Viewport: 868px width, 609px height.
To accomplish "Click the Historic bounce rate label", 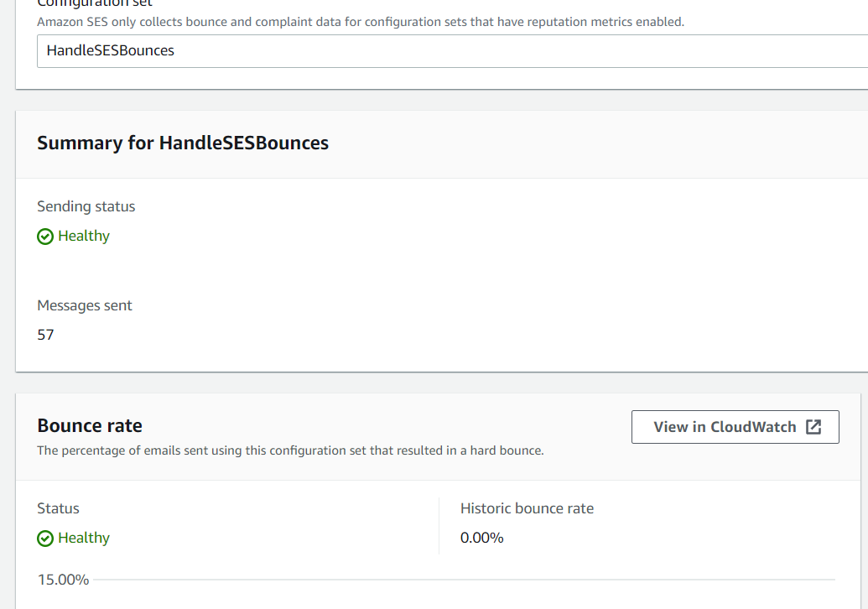I will click(527, 508).
